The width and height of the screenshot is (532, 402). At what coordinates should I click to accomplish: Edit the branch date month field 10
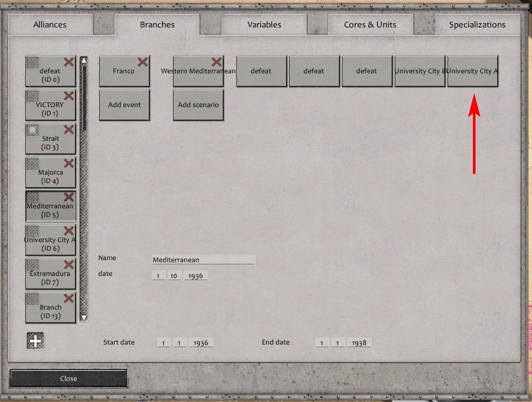pos(174,275)
